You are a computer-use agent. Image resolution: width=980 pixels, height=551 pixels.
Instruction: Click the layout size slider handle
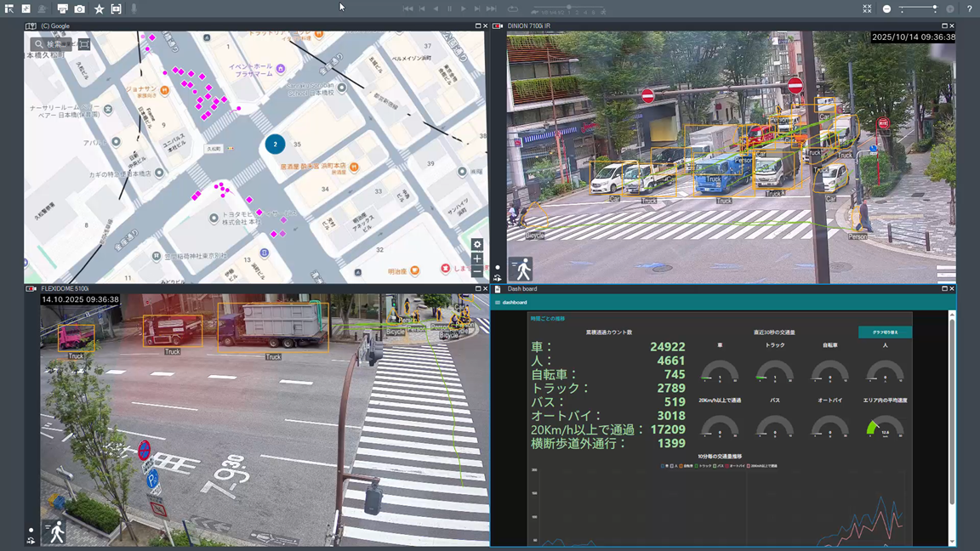[x=934, y=9]
